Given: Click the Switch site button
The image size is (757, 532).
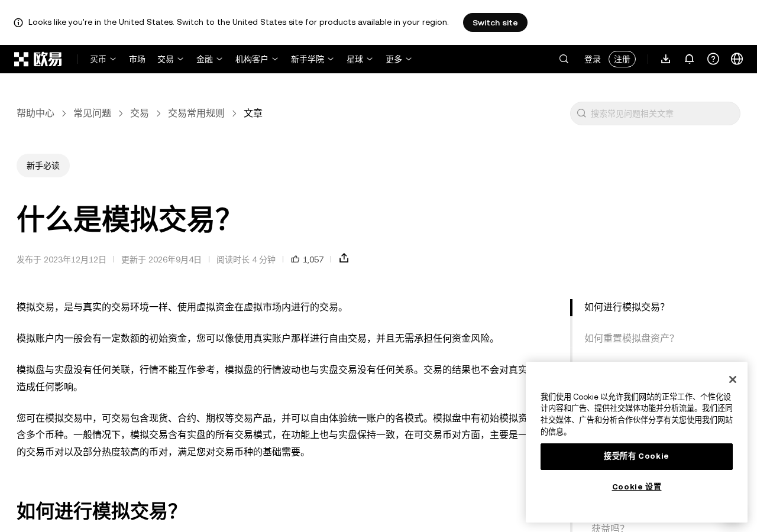Looking at the screenshot, I should (x=495, y=22).
